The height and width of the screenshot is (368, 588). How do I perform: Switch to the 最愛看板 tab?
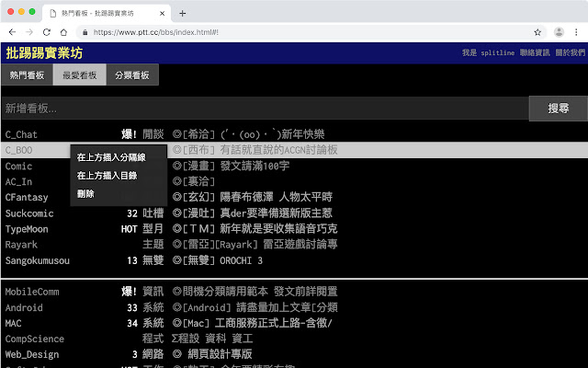point(80,75)
